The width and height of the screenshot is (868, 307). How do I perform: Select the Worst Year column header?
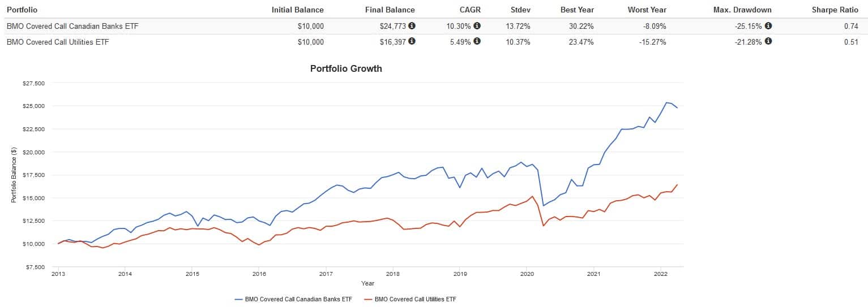[x=647, y=10]
